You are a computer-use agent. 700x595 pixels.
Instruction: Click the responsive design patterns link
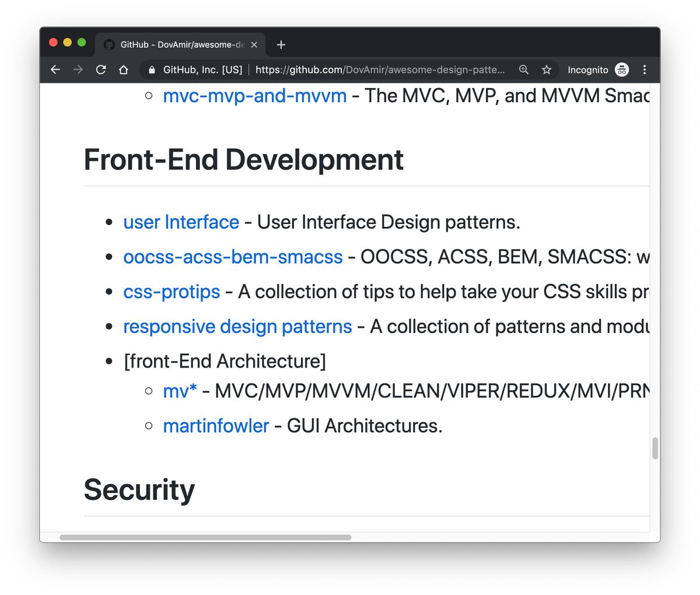point(237,327)
